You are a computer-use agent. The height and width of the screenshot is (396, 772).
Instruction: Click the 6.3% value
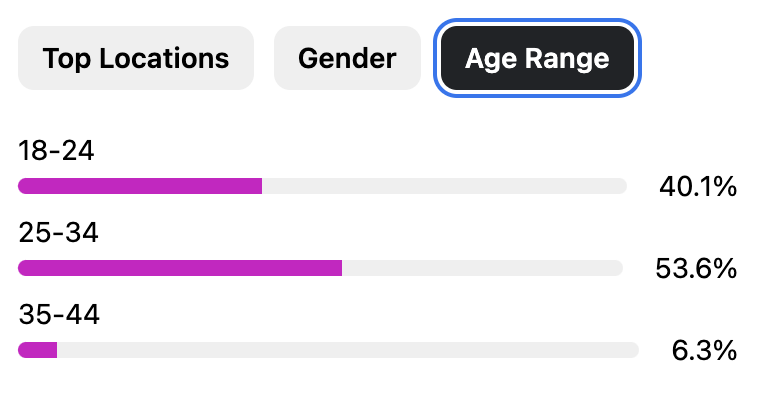coord(704,351)
